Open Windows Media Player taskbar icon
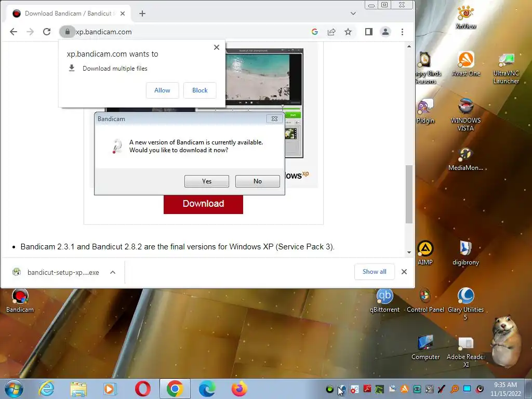This screenshot has width=532, height=399. click(x=110, y=389)
